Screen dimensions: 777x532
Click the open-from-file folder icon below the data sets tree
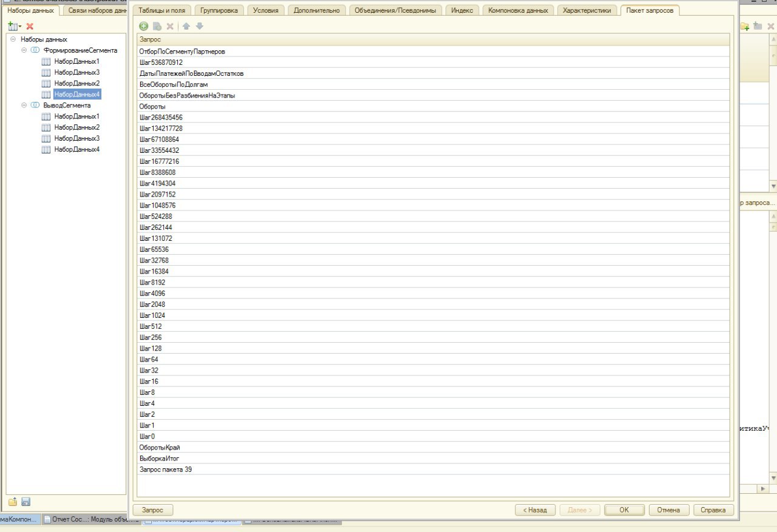(13, 502)
